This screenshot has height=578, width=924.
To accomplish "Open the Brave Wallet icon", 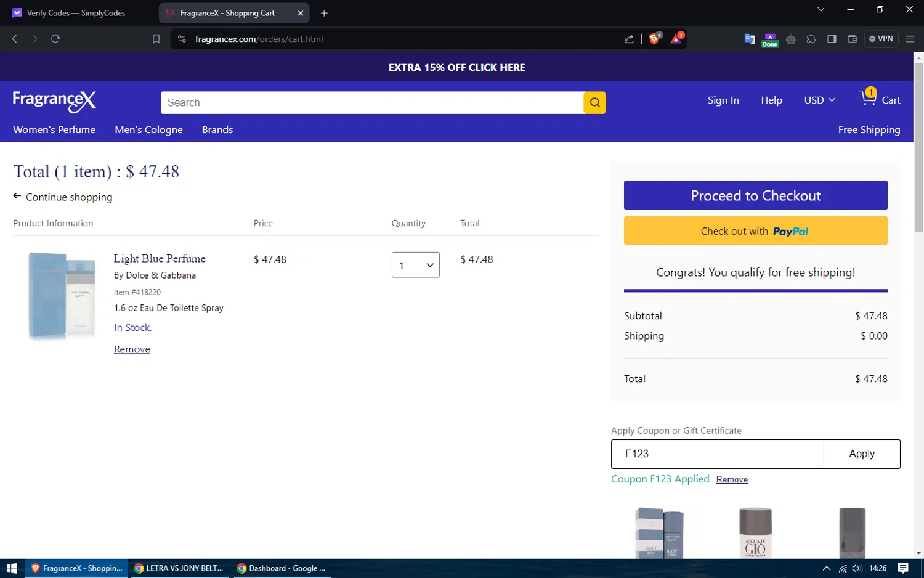I will coord(853,39).
